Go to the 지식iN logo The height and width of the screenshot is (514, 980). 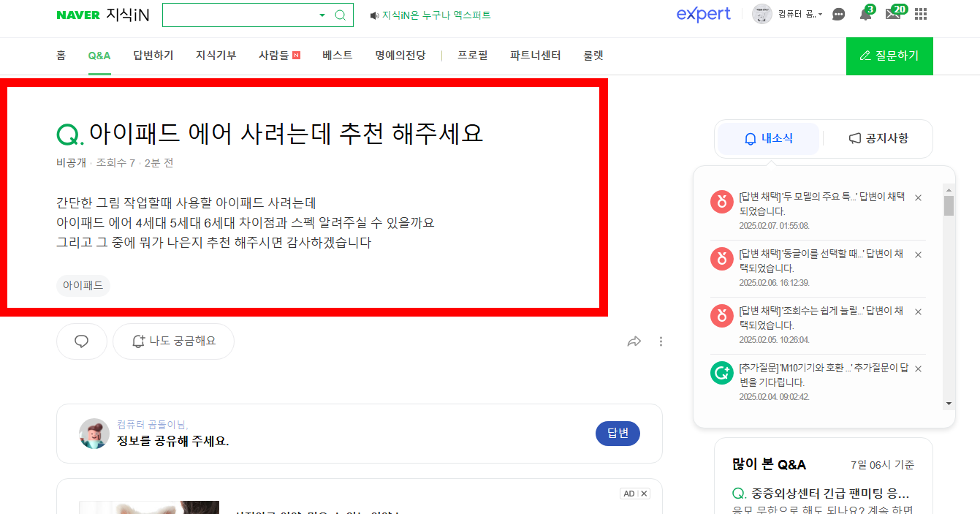pyautogui.click(x=128, y=15)
